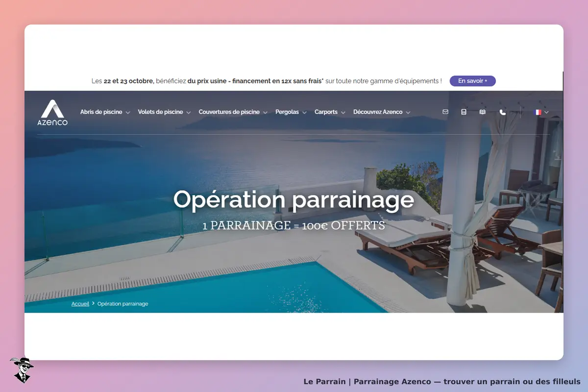This screenshot has width=588, height=392.
Task: Click the 1 PARRAINAGE = 100€ OFFERTS subtitle
Action: point(294,226)
